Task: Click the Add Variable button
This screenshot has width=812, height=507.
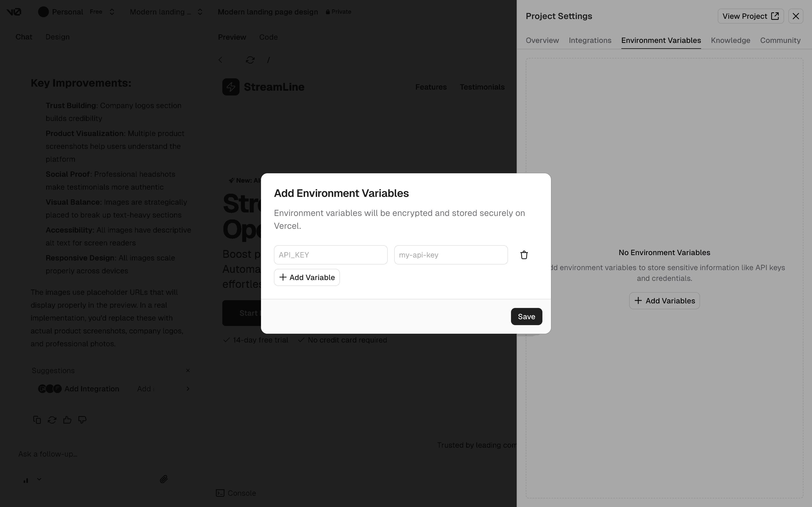Action: (307, 277)
